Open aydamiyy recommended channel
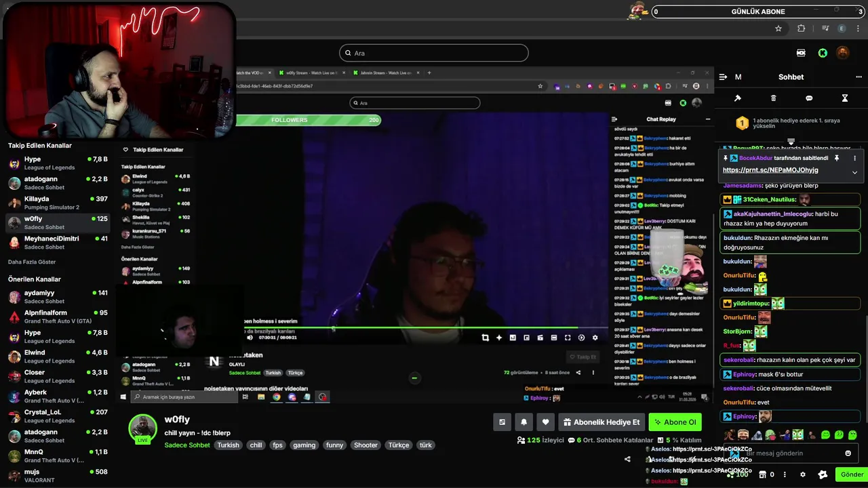This screenshot has height=488, width=868. [x=58, y=297]
